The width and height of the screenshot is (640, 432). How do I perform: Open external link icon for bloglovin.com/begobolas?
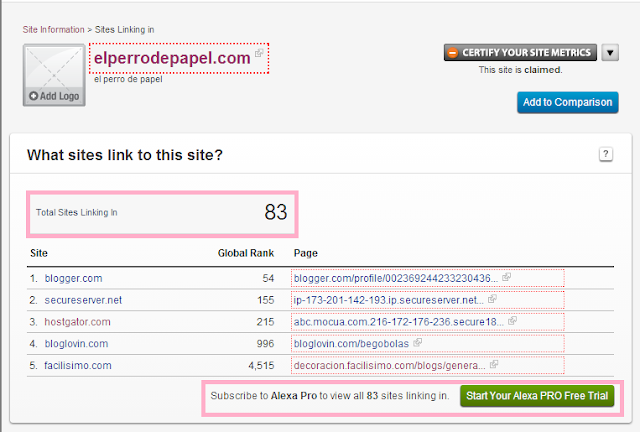pyautogui.click(x=417, y=343)
